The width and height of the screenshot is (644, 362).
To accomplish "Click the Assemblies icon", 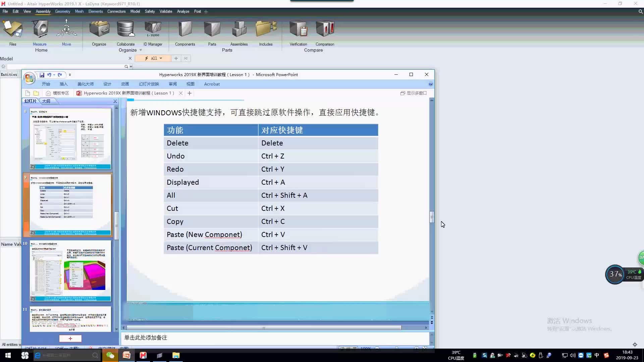I will 239,32.
